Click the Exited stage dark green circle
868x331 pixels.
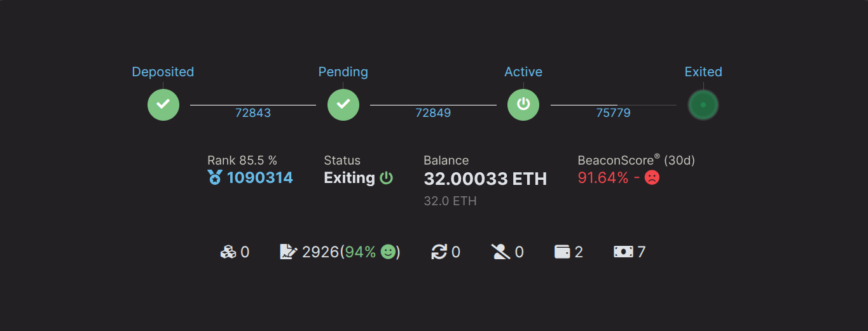[x=703, y=105]
